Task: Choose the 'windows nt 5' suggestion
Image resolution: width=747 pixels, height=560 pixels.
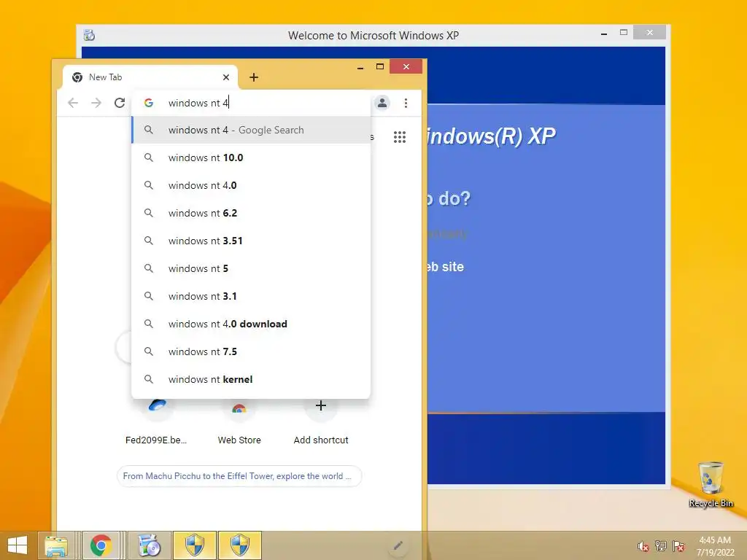Action: click(251, 268)
